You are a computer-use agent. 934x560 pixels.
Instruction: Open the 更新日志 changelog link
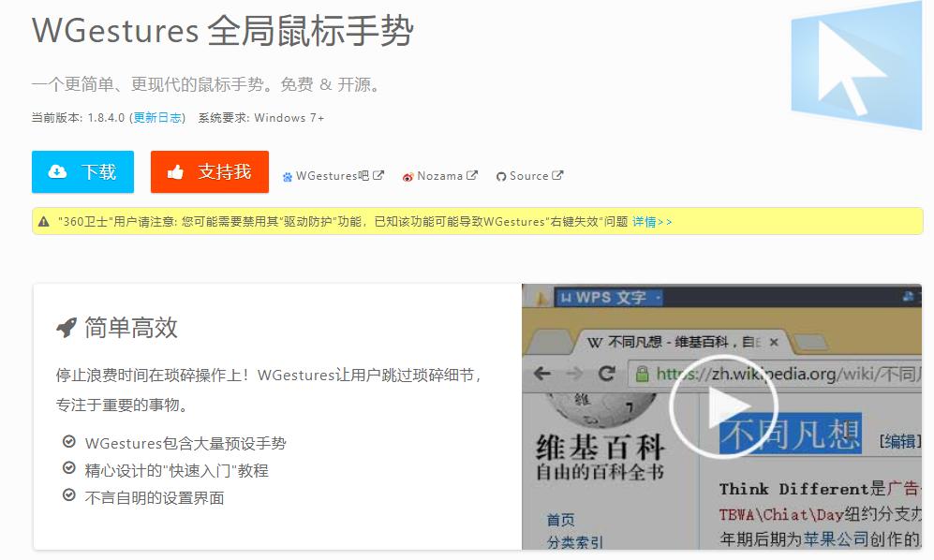click(156, 120)
